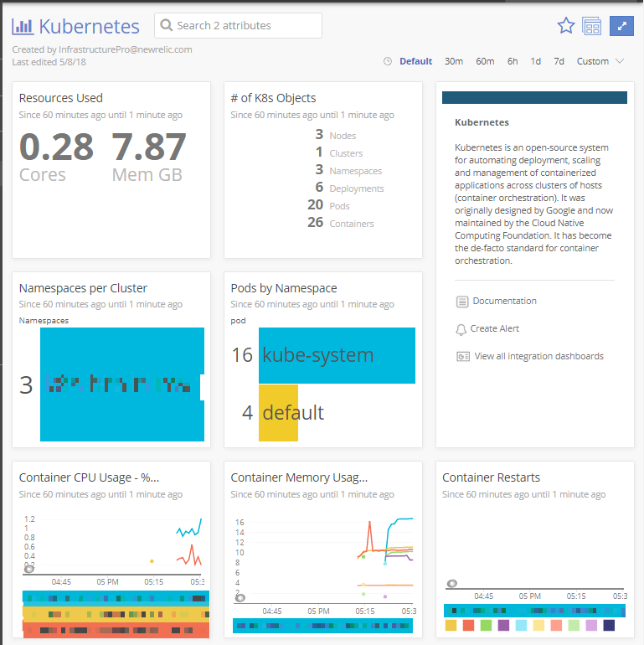The image size is (644, 645).
Task: Select the Default time range
Action: pyautogui.click(x=415, y=61)
